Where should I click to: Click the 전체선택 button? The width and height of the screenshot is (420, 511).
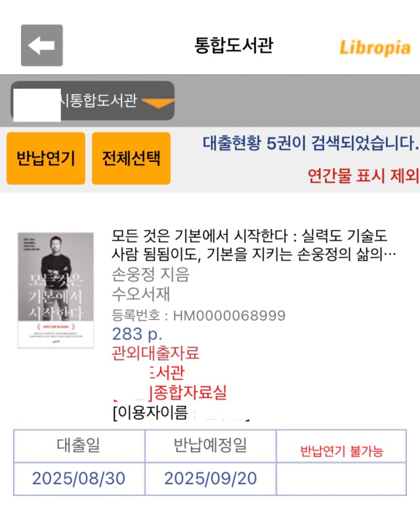click(131, 158)
